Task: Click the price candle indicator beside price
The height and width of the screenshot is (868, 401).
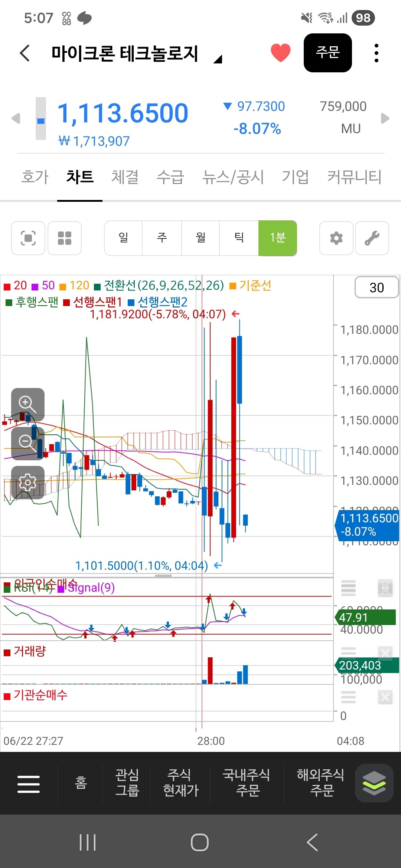Action: [x=41, y=119]
